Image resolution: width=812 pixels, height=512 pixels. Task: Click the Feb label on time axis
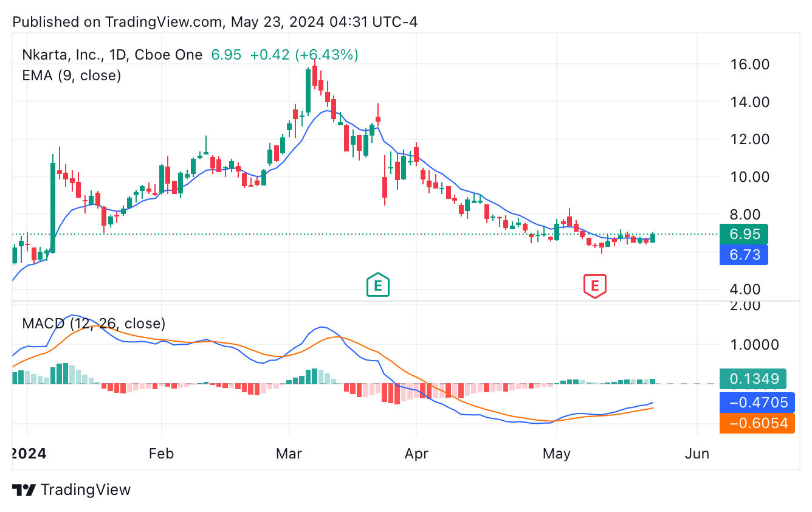click(x=161, y=454)
